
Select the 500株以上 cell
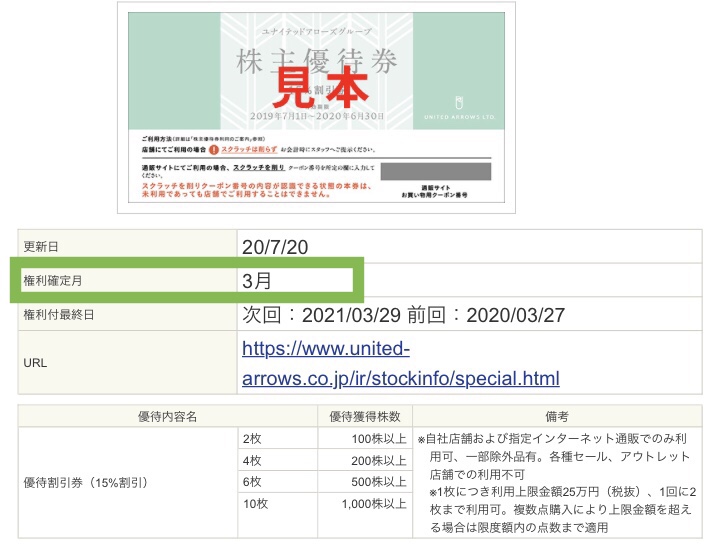tap(365, 482)
